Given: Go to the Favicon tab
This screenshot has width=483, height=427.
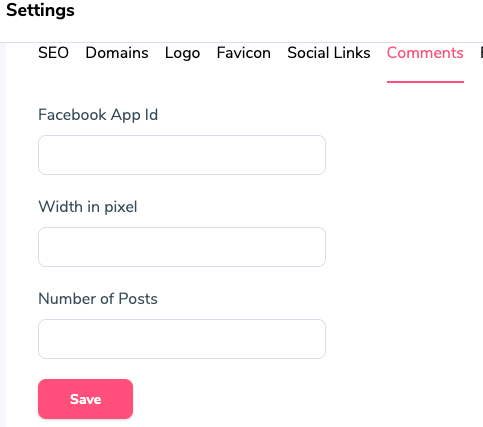Looking at the screenshot, I should (244, 53).
